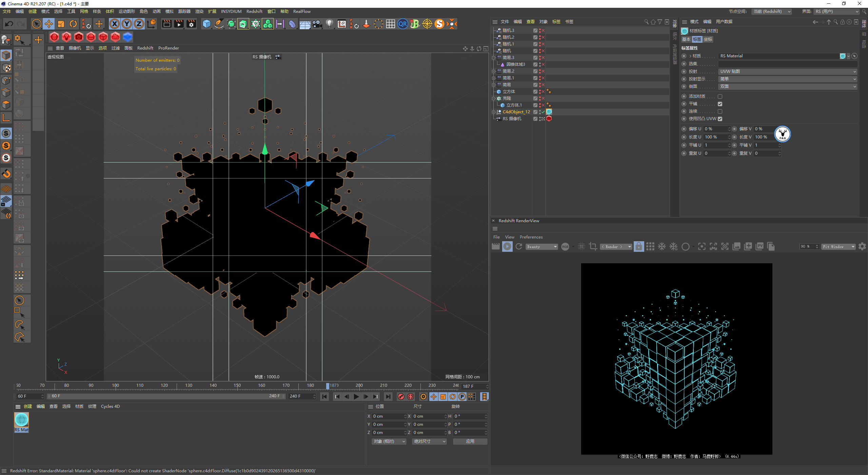Image resolution: width=868 pixels, height=475 pixels.
Task: Expand the 克隆 object in the tree
Action: pos(494,98)
